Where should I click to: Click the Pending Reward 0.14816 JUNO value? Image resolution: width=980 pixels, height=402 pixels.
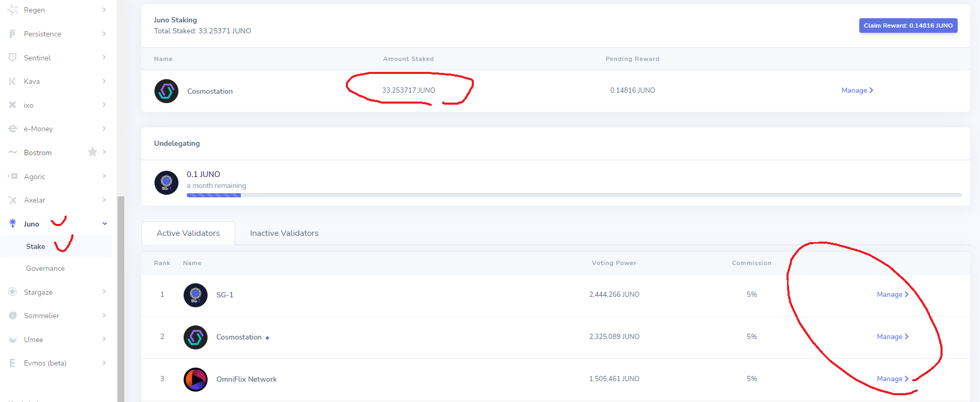[x=633, y=90]
